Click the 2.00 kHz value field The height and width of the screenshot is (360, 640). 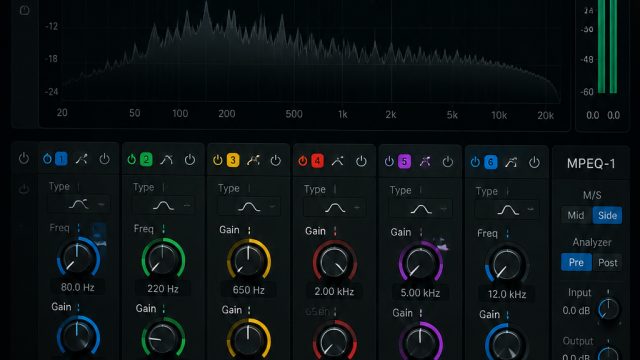(334, 291)
